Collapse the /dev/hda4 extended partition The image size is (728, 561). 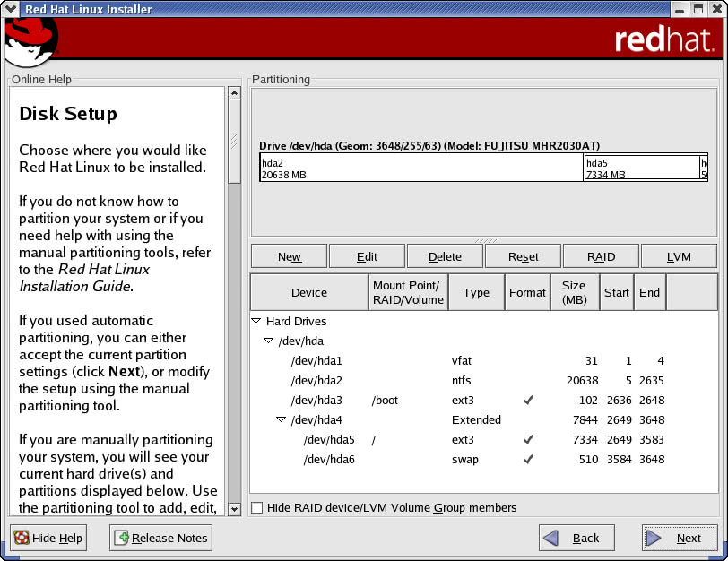(x=281, y=419)
